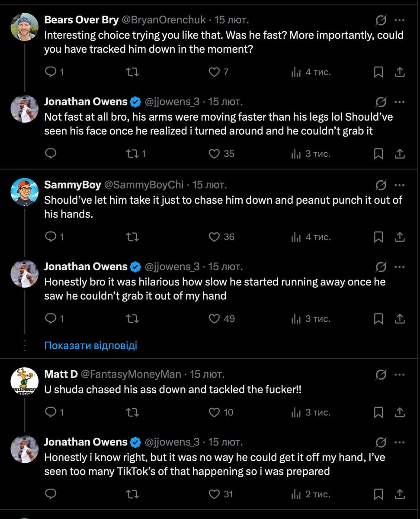
Task: Open @FantasyMoneyMan profile handle
Action: click(131, 374)
